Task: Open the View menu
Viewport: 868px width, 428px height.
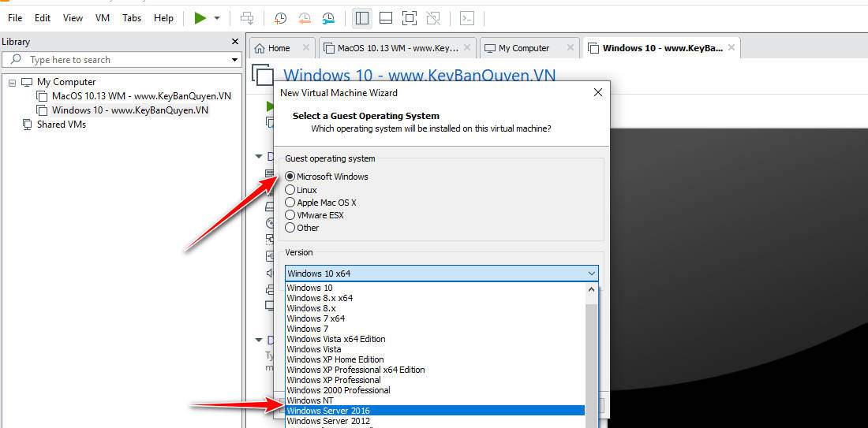Action: (x=73, y=18)
